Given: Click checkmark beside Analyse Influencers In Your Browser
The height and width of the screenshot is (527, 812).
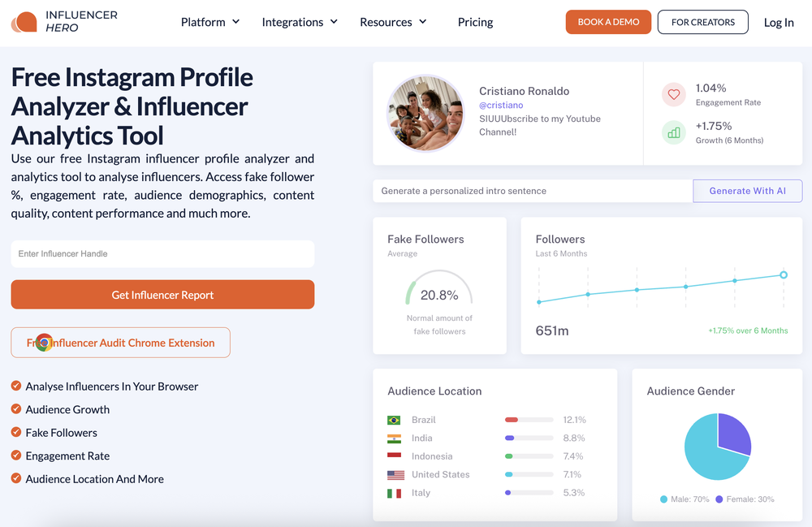Looking at the screenshot, I should (x=16, y=386).
